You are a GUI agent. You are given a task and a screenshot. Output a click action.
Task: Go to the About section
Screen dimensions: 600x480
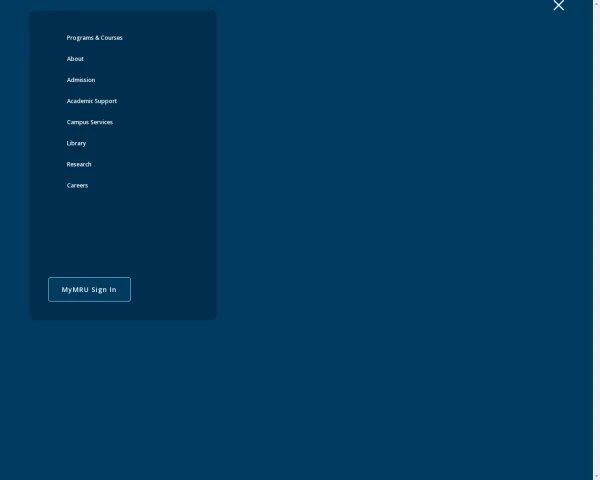(75, 59)
